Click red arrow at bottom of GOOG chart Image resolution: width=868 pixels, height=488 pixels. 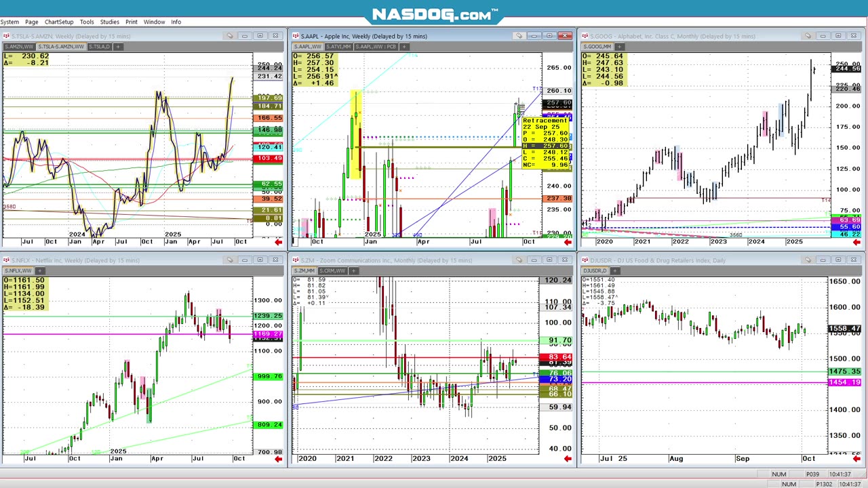(x=856, y=242)
